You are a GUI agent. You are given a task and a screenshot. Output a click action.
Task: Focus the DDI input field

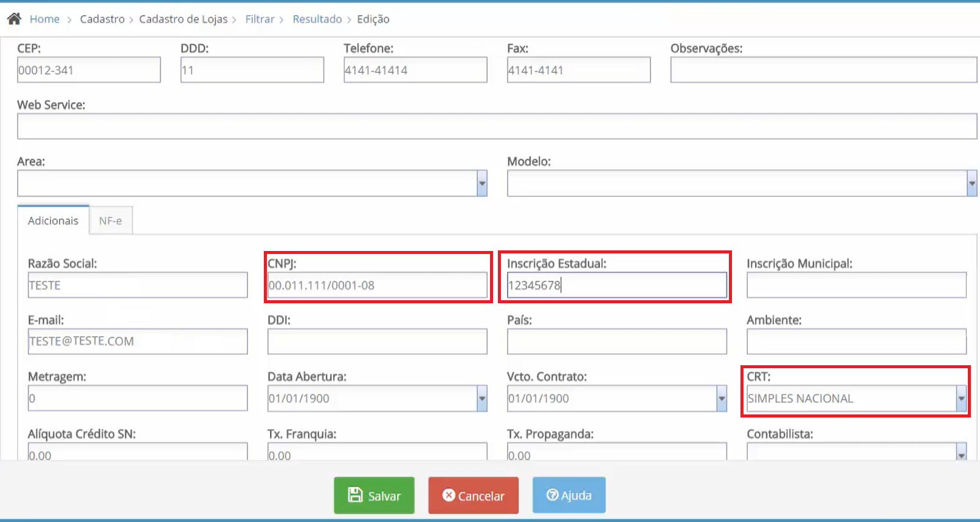(x=378, y=342)
